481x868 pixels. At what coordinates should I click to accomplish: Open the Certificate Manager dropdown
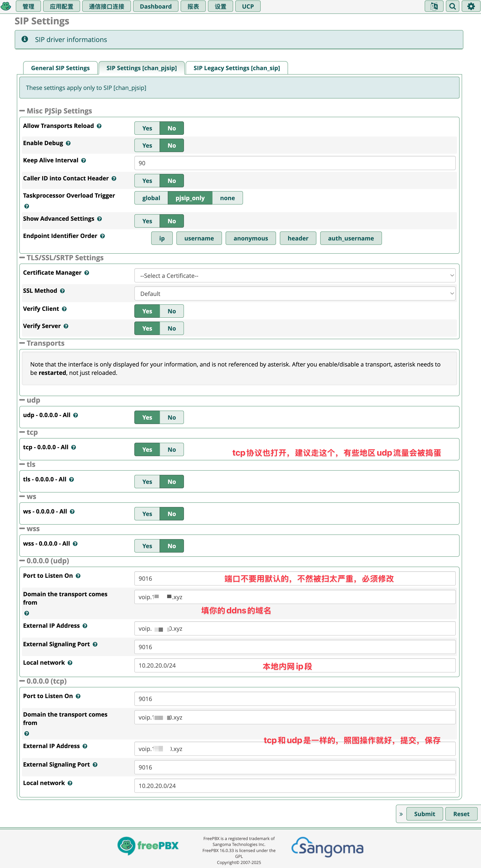295,276
